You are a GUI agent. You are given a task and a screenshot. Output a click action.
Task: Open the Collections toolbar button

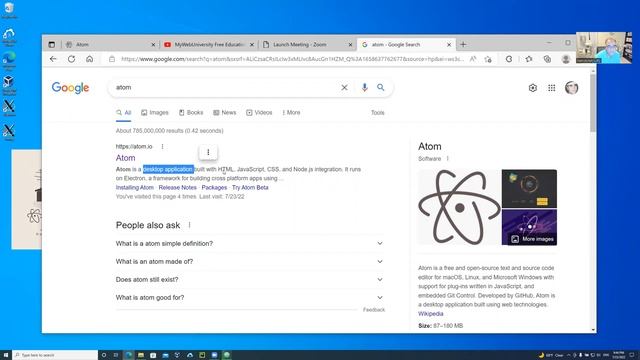coord(547,59)
